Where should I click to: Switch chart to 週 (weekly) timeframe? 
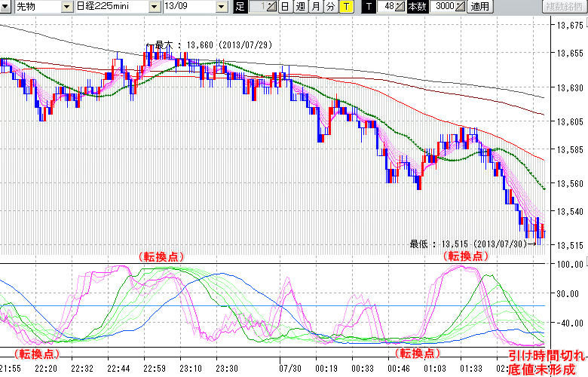point(300,7)
